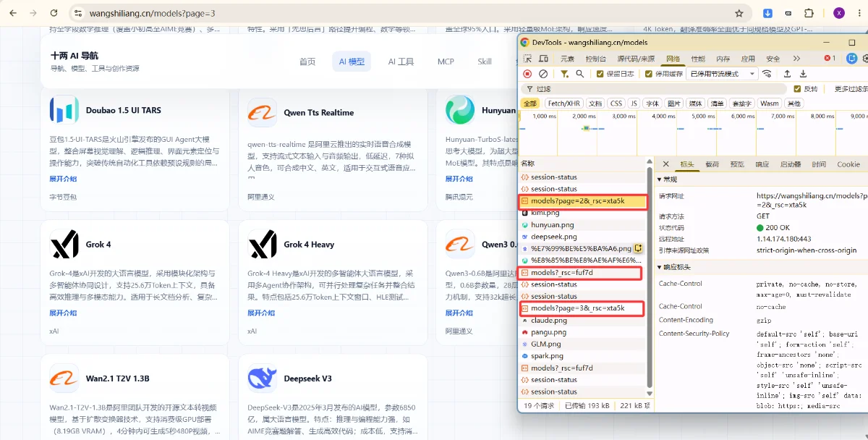Open the 更多过滤条件 dropdown
This screenshot has width=868, height=440.
(x=851, y=89)
